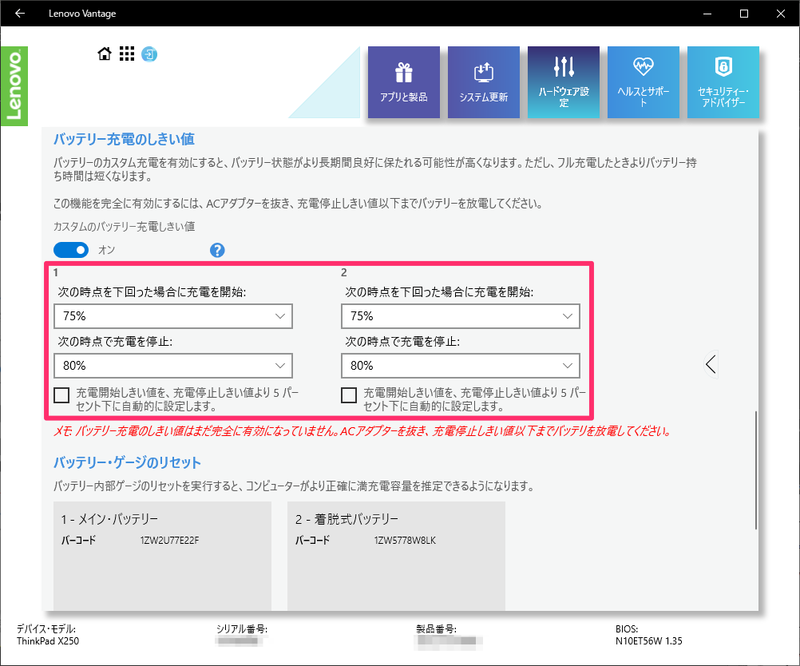Open the apps grid icon
Image resolution: width=800 pixels, height=666 pixels.
click(x=127, y=54)
